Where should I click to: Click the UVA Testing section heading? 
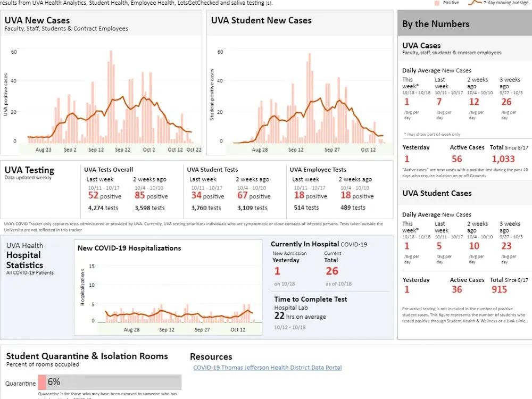click(x=29, y=170)
